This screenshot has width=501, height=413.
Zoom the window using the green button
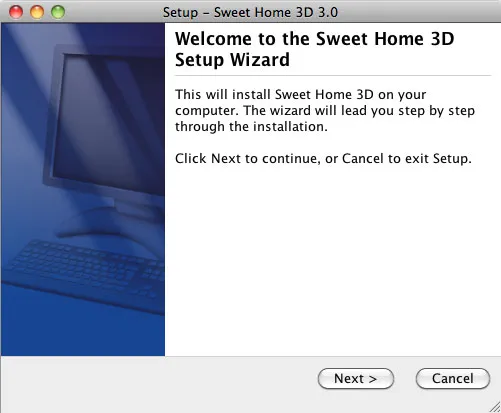[58, 12]
